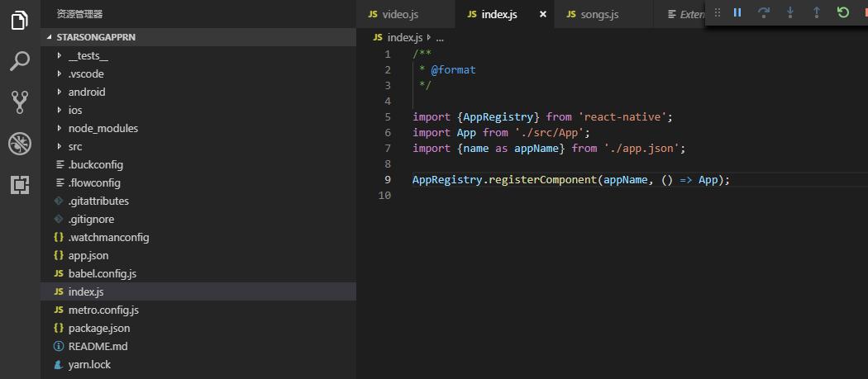Pause the debug session

(737, 12)
